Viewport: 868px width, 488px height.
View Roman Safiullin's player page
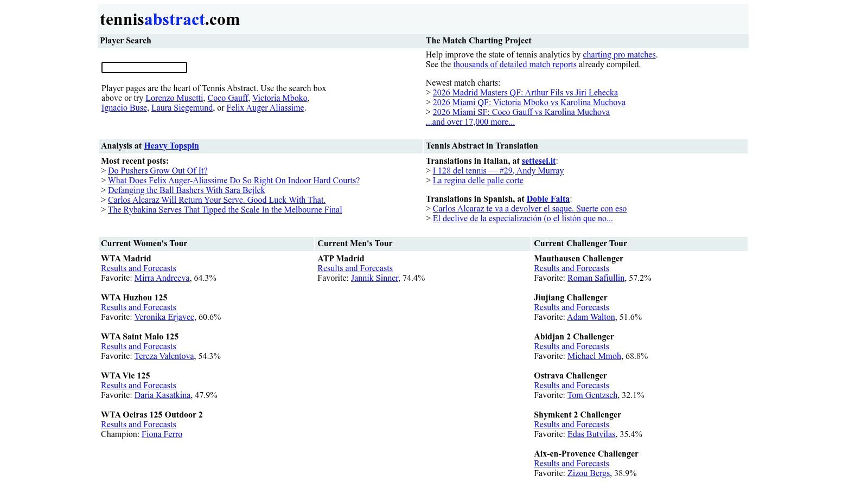click(596, 278)
